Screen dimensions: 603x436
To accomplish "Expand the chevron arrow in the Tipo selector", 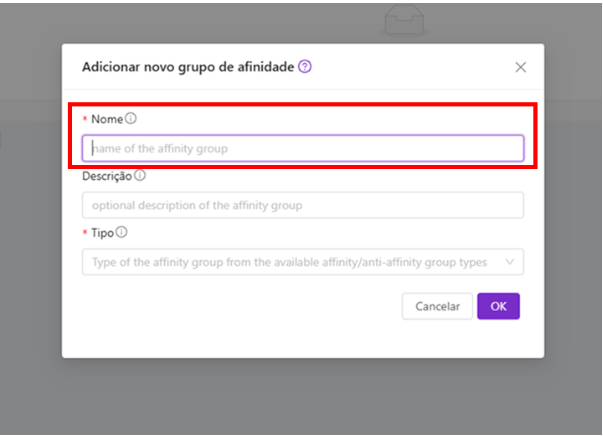I will click(x=510, y=262).
